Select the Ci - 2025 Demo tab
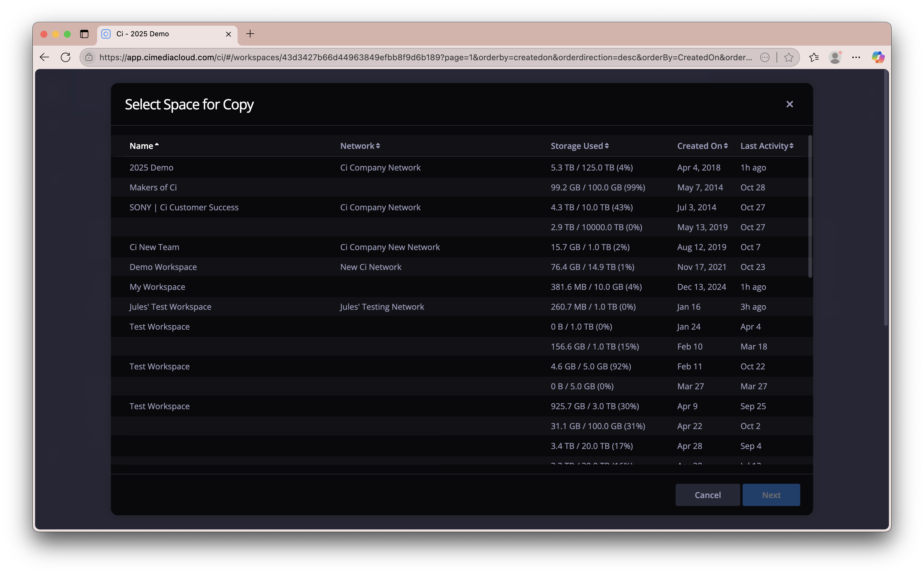This screenshot has width=924, height=575. pyautogui.click(x=167, y=34)
